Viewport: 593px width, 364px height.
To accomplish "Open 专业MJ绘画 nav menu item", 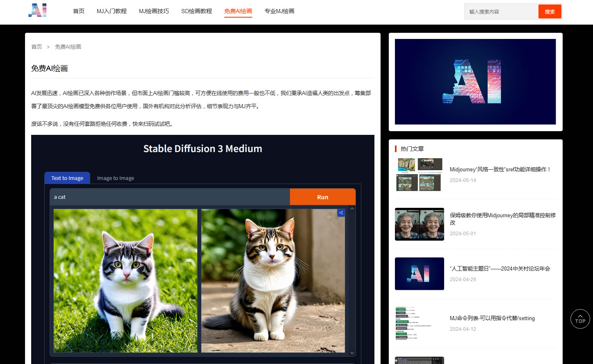I will pyautogui.click(x=279, y=11).
